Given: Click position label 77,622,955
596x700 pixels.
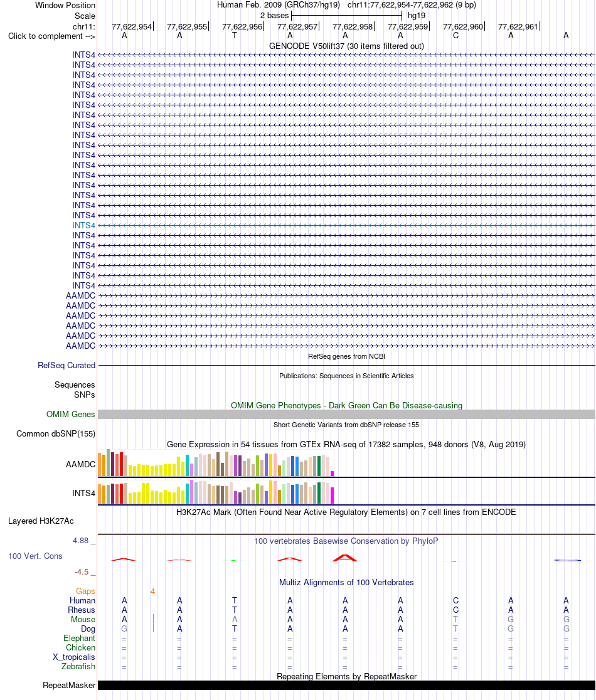Looking at the screenshot, I should [187, 27].
